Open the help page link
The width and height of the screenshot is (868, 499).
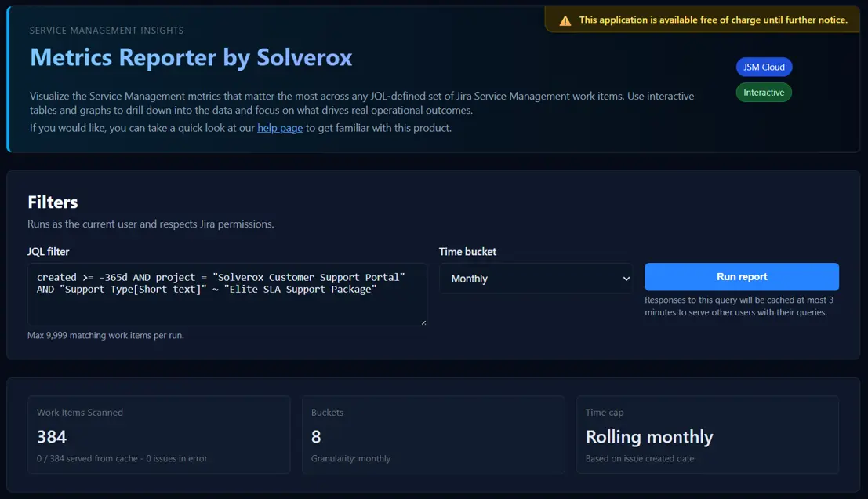[x=280, y=128]
